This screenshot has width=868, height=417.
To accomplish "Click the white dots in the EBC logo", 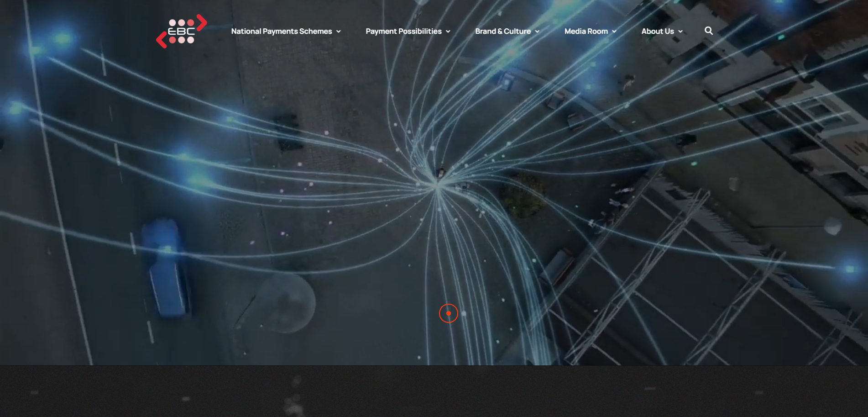I will [181, 22].
